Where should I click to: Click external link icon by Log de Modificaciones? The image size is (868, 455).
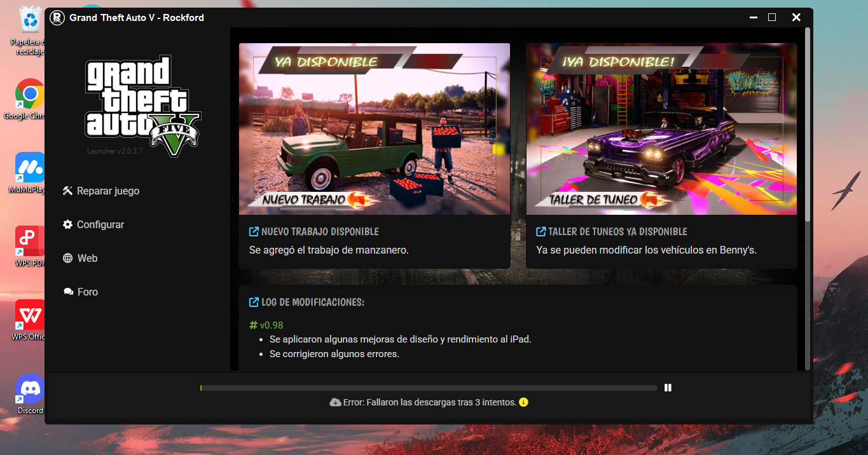(x=254, y=302)
